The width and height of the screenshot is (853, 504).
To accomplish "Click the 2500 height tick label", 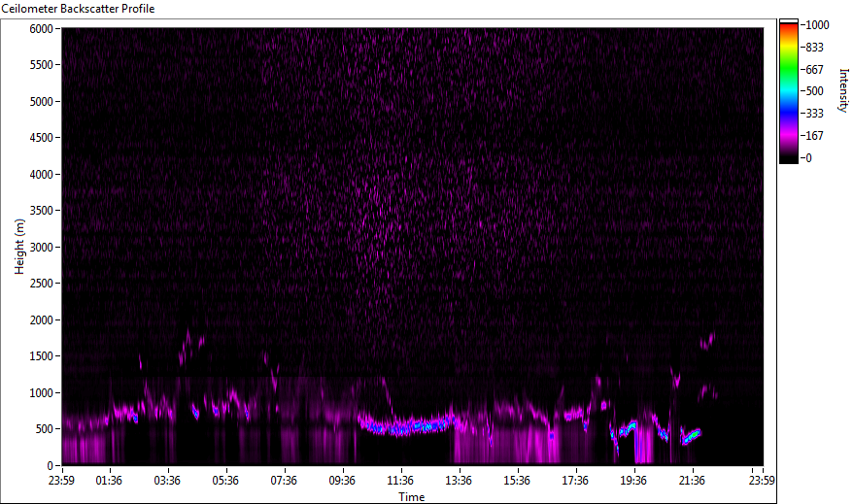I will click(42, 284).
